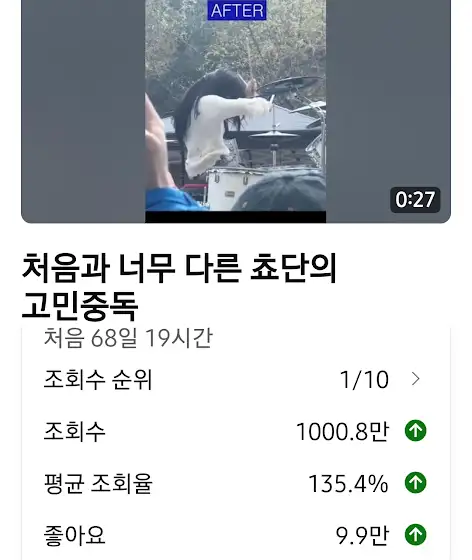Click the 1000.8만 view count value
The height and width of the screenshot is (560, 472).
coord(342,431)
